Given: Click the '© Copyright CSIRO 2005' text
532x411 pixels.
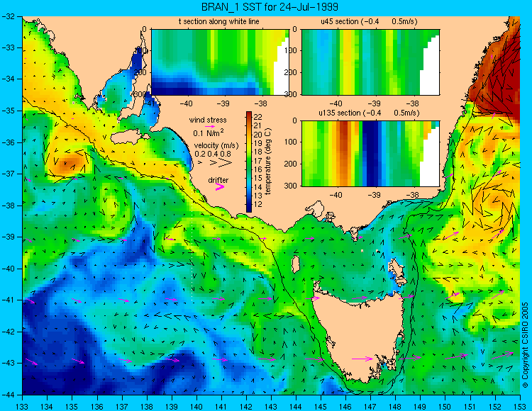Looking at the screenshot, I should (525, 345).
